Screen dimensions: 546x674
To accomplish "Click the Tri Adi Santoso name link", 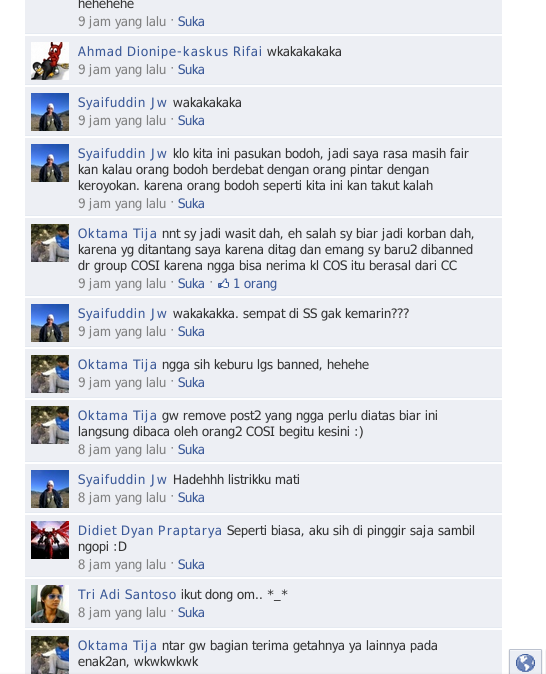I will point(127,594).
